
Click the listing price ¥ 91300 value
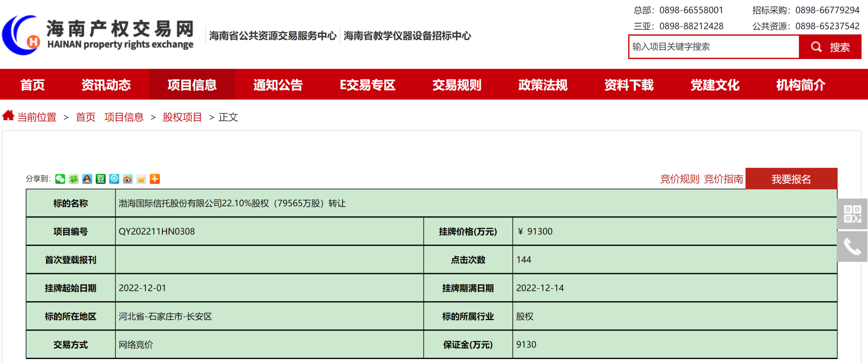click(535, 231)
